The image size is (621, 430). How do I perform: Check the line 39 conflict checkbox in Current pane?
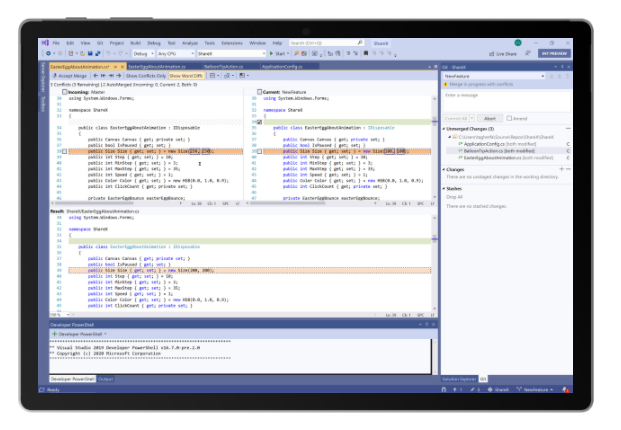pos(259,151)
